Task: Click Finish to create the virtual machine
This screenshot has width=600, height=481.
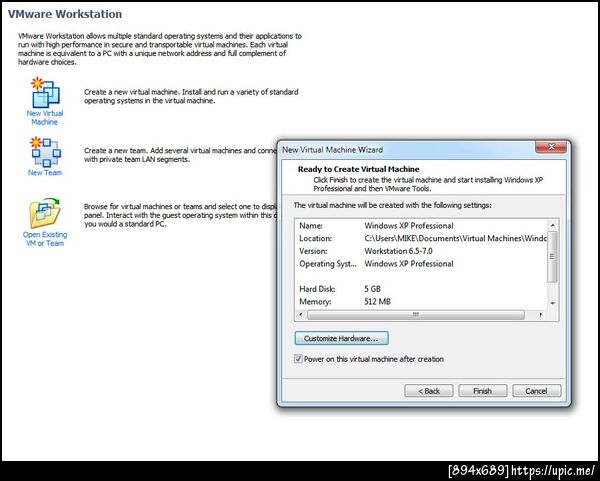Action: click(x=483, y=391)
